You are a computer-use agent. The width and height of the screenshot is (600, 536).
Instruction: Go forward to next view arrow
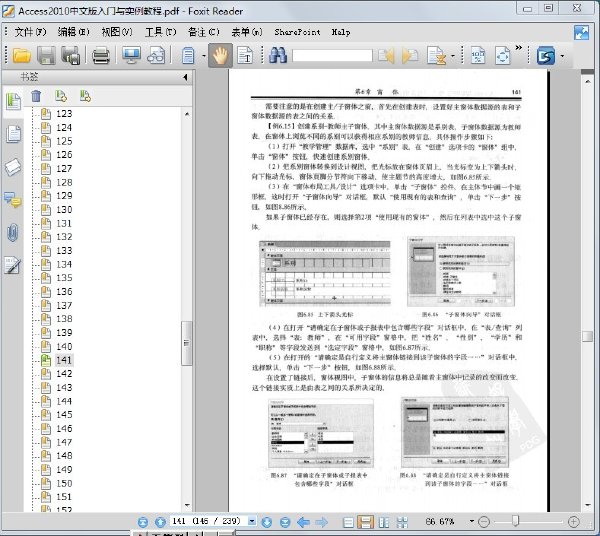(322, 522)
